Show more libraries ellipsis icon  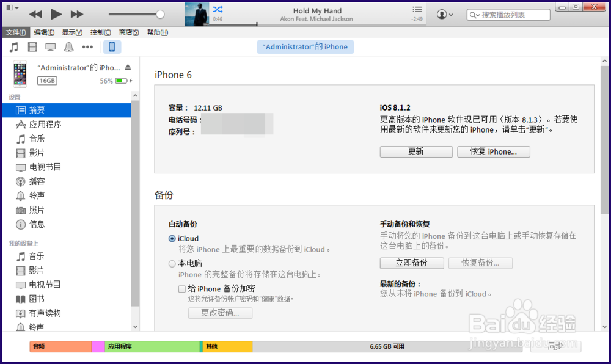click(x=87, y=47)
